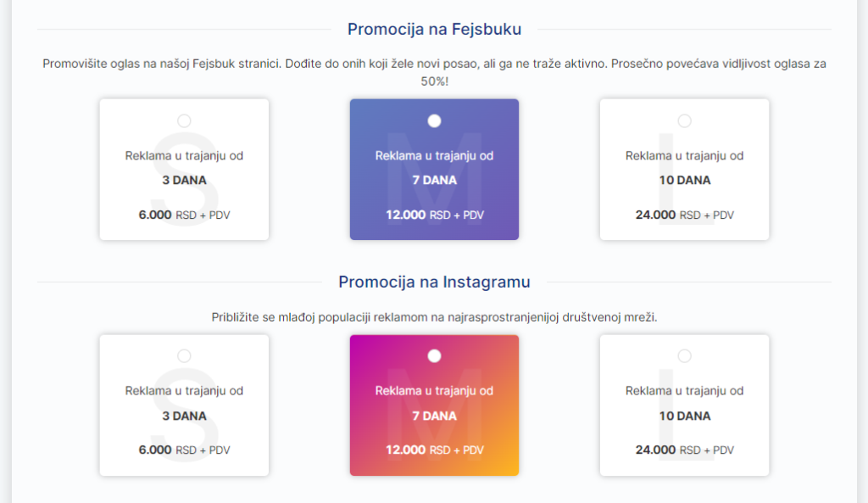The height and width of the screenshot is (503, 868).
Task: Click the Promocija na Instagramu heading
Action: [x=433, y=280]
